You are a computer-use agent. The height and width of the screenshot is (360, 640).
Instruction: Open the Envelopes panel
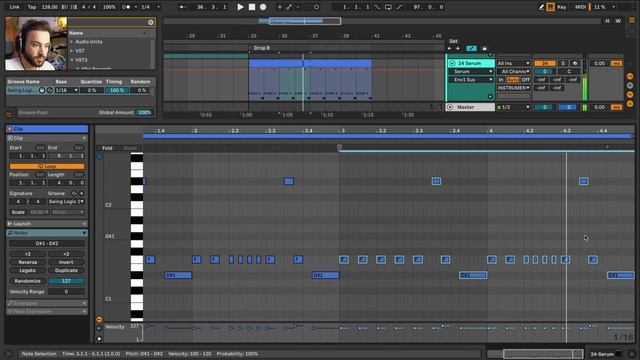[47, 303]
